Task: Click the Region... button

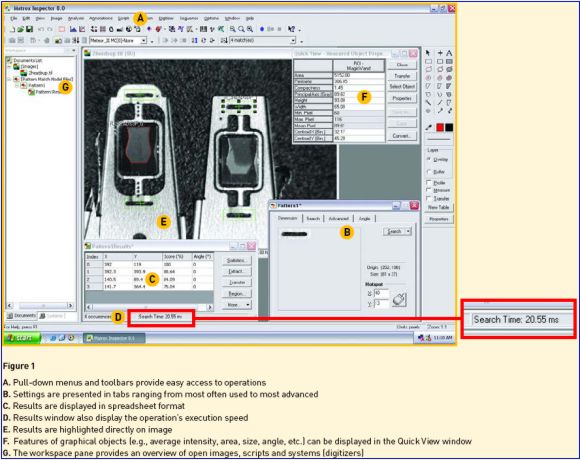Action: coord(237,294)
